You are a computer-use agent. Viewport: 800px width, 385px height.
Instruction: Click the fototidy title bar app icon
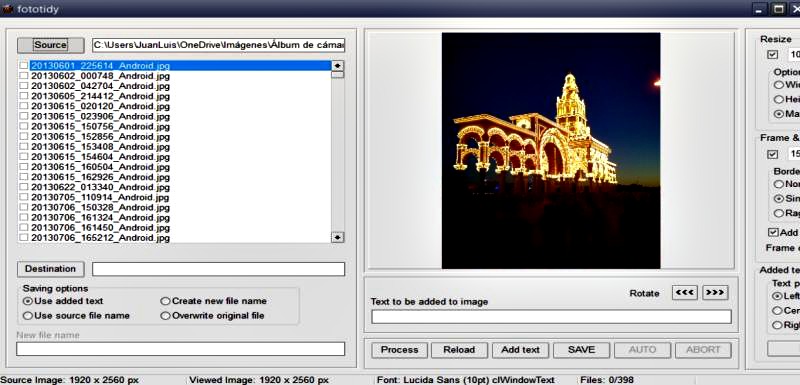click(x=7, y=9)
